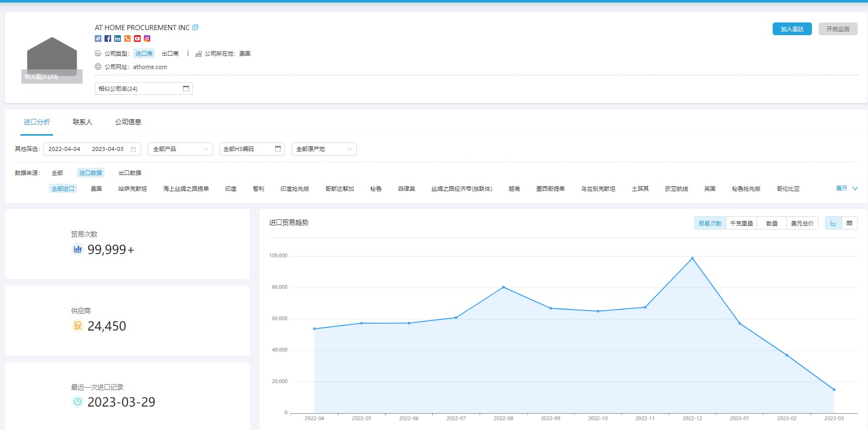Click end date 2023-04-03 field
Viewport: 868px width, 430px height.
(x=108, y=149)
